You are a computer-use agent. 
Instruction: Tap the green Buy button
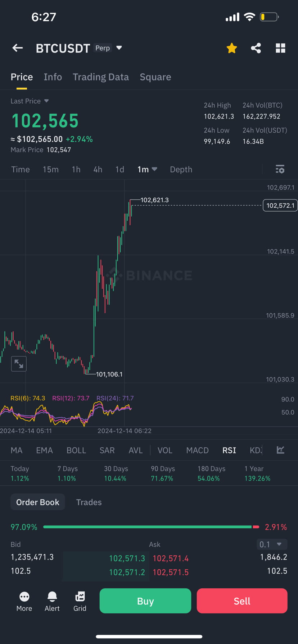click(x=145, y=601)
